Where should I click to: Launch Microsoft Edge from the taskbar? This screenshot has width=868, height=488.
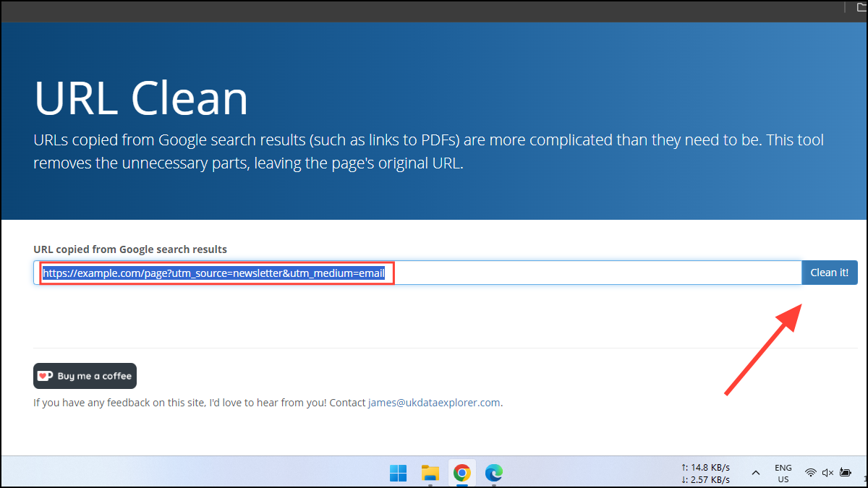click(x=493, y=474)
